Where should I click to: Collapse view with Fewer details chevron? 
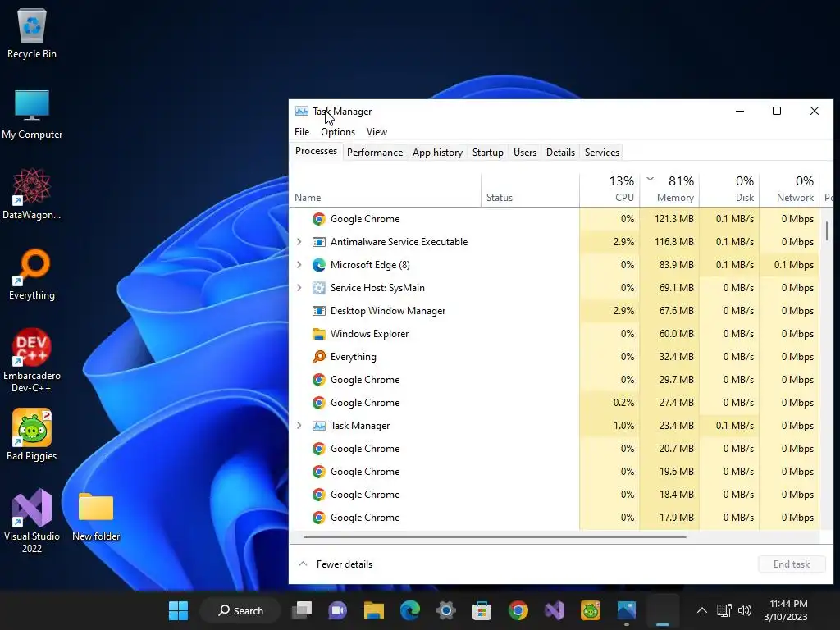point(303,564)
